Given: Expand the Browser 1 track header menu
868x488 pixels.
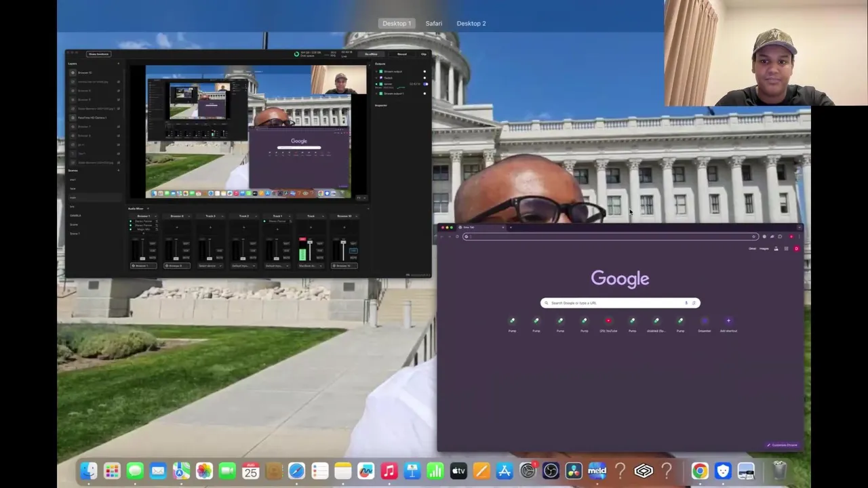Looking at the screenshot, I should (155, 216).
